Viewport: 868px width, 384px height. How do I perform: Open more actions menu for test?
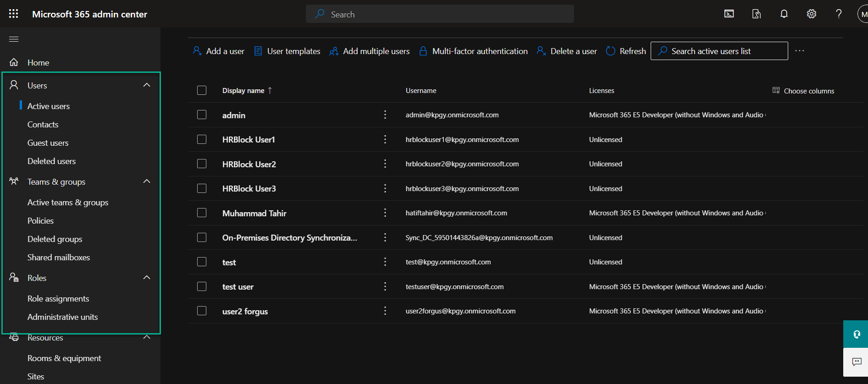tap(385, 262)
